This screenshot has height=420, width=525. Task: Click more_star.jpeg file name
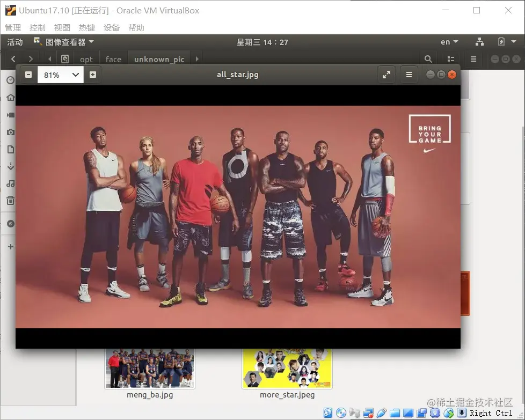coord(287,395)
